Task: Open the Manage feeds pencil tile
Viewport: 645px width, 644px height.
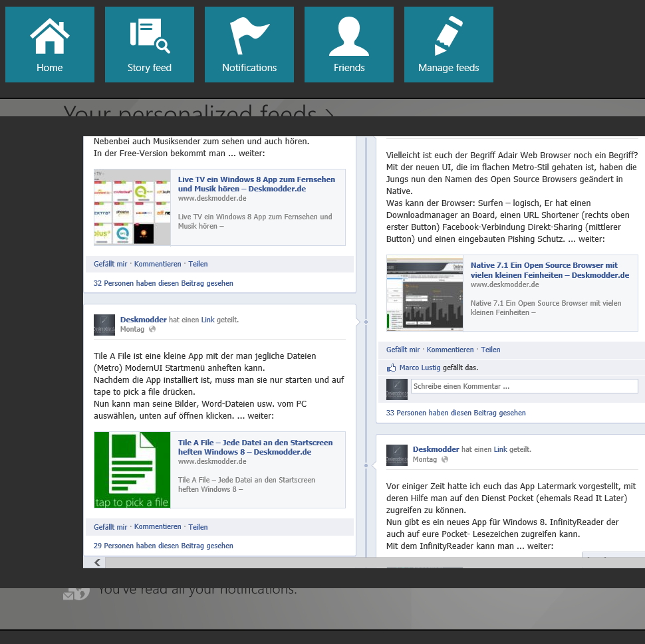Action: pyautogui.click(x=449, y=45)
